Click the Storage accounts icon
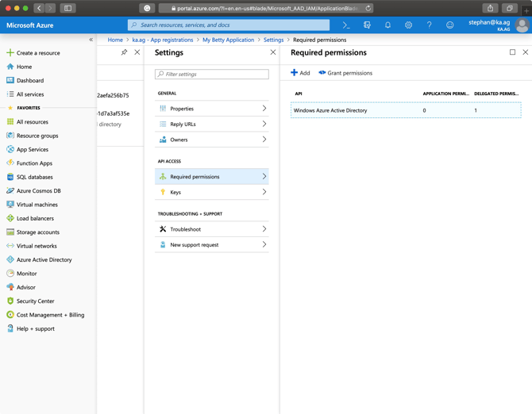 click(x=10, y=232)
